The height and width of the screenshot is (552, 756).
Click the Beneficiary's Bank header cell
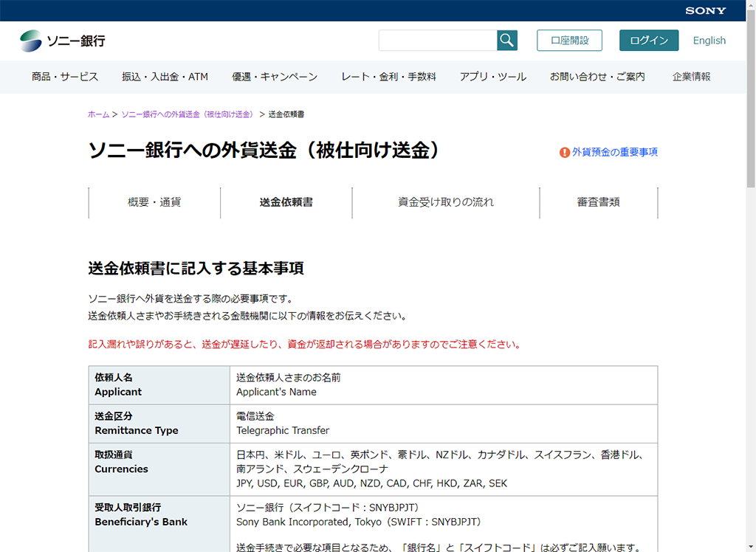tap(159, 524)
